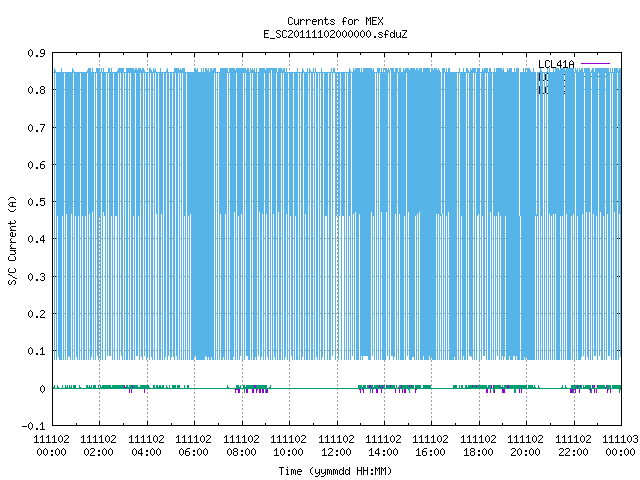
Task: Select the 0.5 y-axis tick value
Action: (36, 202)
